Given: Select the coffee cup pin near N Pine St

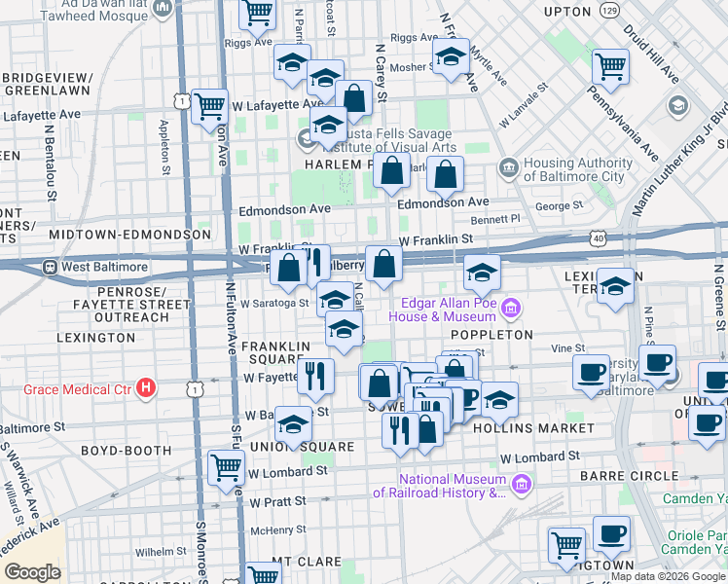Looking at the screenshot, I should coord(657,366).
